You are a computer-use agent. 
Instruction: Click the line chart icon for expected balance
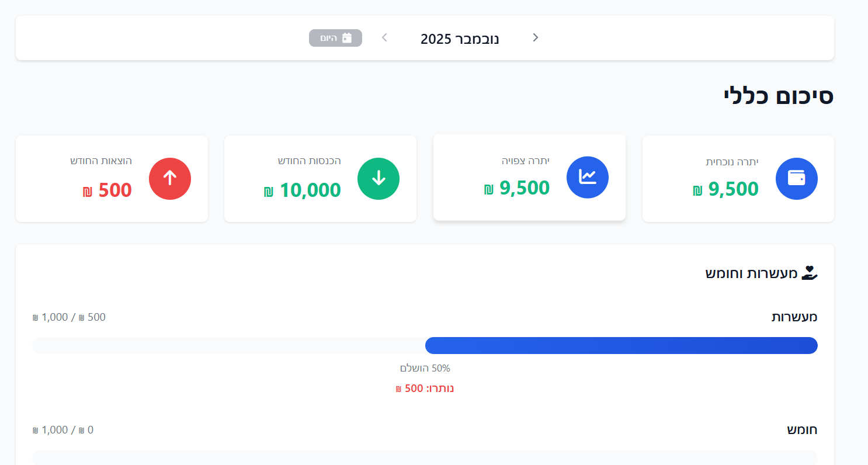click(588, 177)
